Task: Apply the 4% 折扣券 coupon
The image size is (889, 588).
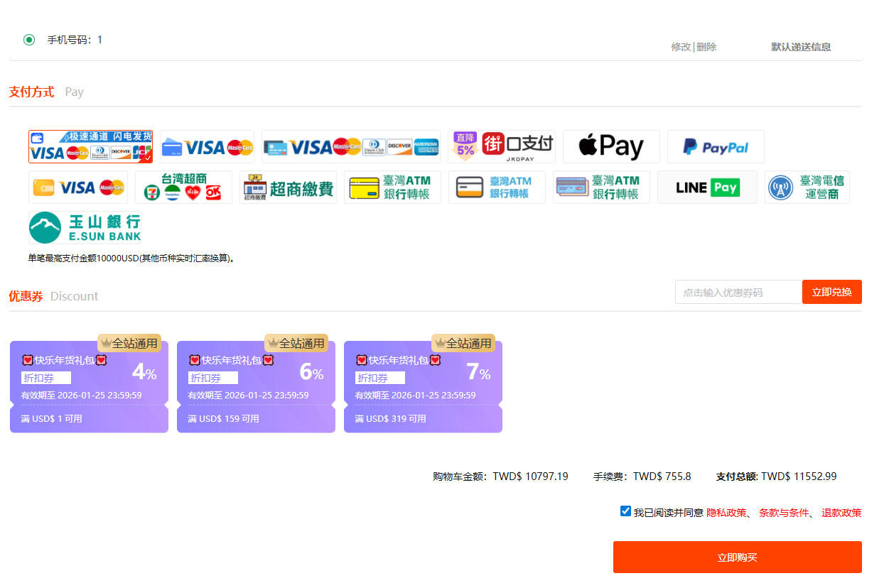Action: point(89,387)
